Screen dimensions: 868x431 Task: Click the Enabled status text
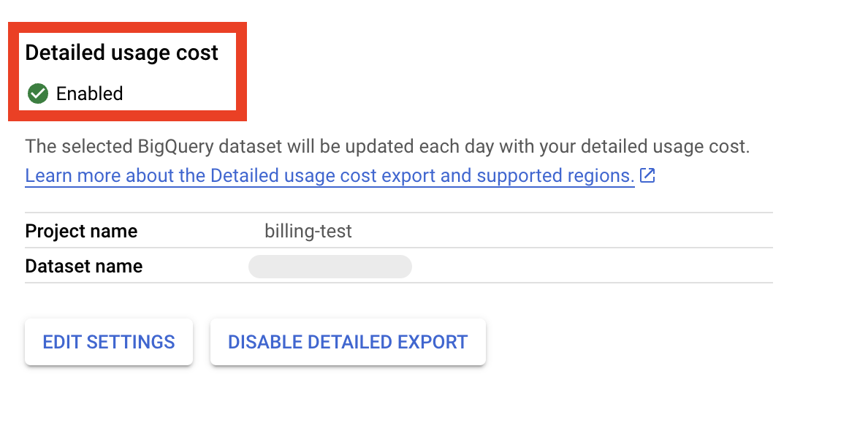tap(89, 94)
